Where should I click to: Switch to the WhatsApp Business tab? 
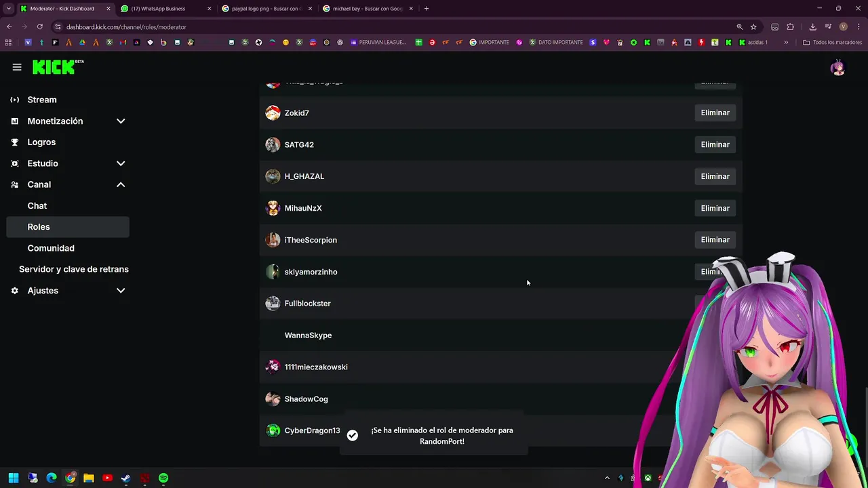coord(165,9)
